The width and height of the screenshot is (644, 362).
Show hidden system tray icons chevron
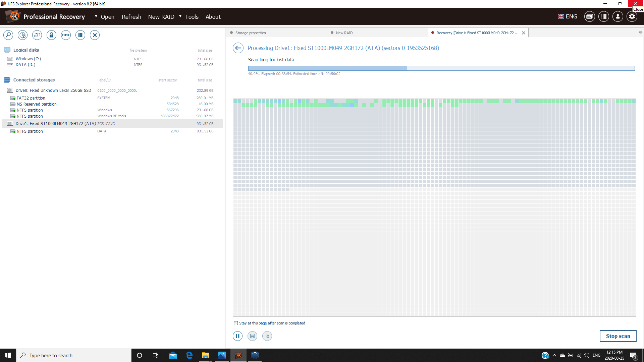coord(554,355)
